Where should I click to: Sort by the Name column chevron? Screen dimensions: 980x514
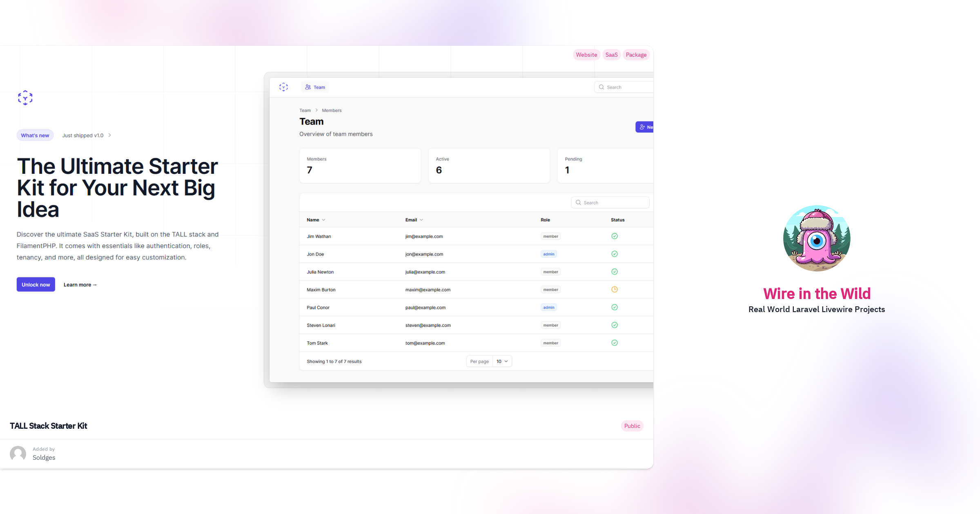(323, 220)
